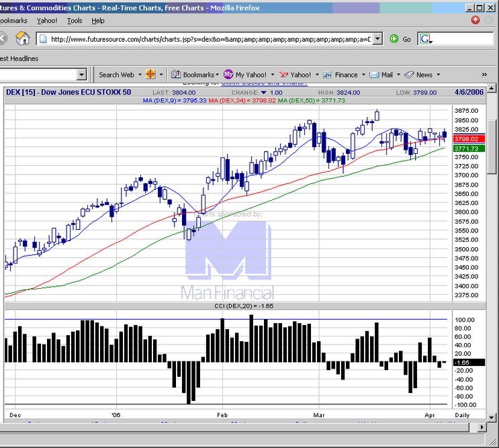Click the vertical scrollbar up arrow
Image resolution: width=499 pixels, height=448 pixels.
491,88
